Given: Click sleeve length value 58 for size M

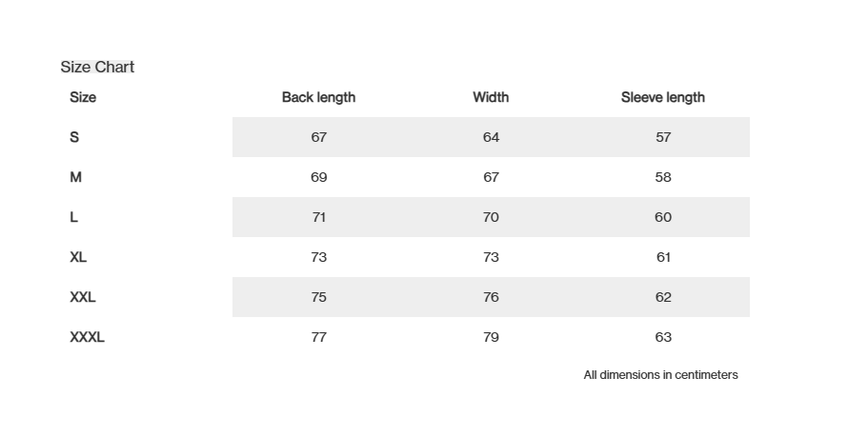Looking at the screenshot, I should coord(663,177).
